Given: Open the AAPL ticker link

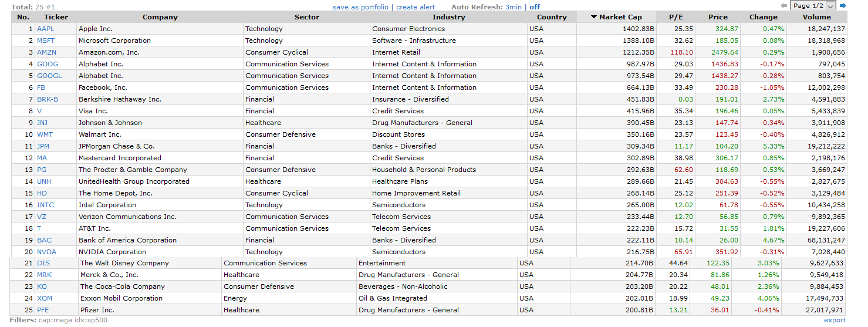Looking at the screenshot, I should [45, 29].
